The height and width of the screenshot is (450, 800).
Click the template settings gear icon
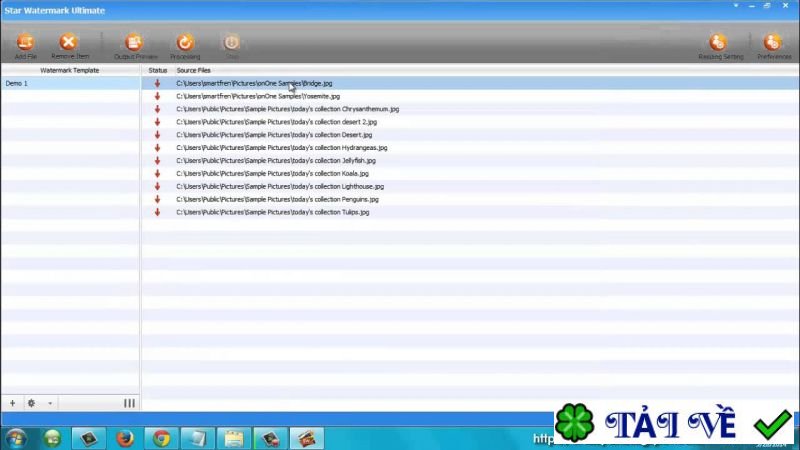tap(31, 403)
